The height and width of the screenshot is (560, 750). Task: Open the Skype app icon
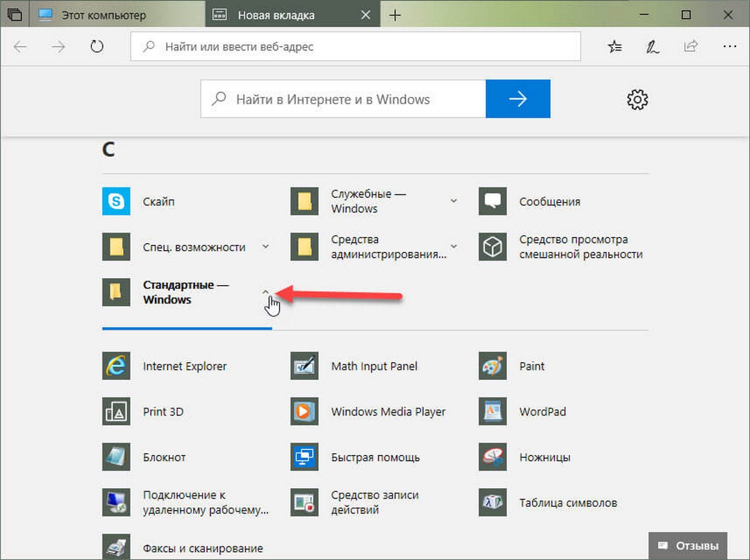click(x=116, y=201)
